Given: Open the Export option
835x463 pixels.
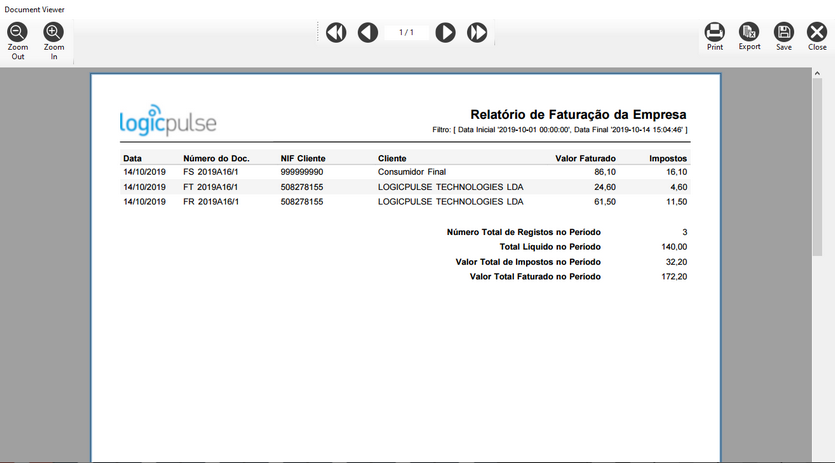Looking at the screenshot, I should [749, 32].
